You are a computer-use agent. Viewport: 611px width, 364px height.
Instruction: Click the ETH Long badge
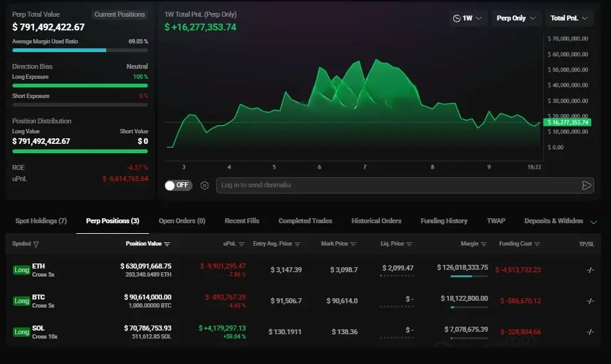[x=22, y=270]
